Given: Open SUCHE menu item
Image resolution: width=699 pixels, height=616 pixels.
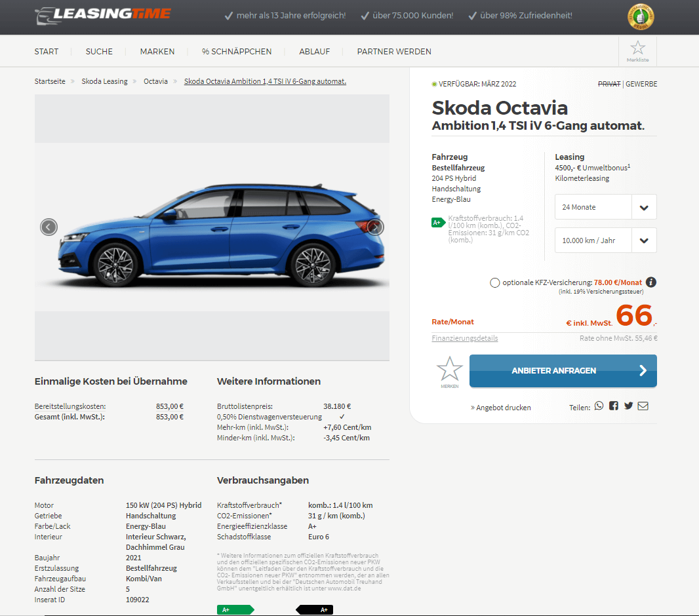Looking at the screenshot, I should pyautogui.click(x=99, y=52).
